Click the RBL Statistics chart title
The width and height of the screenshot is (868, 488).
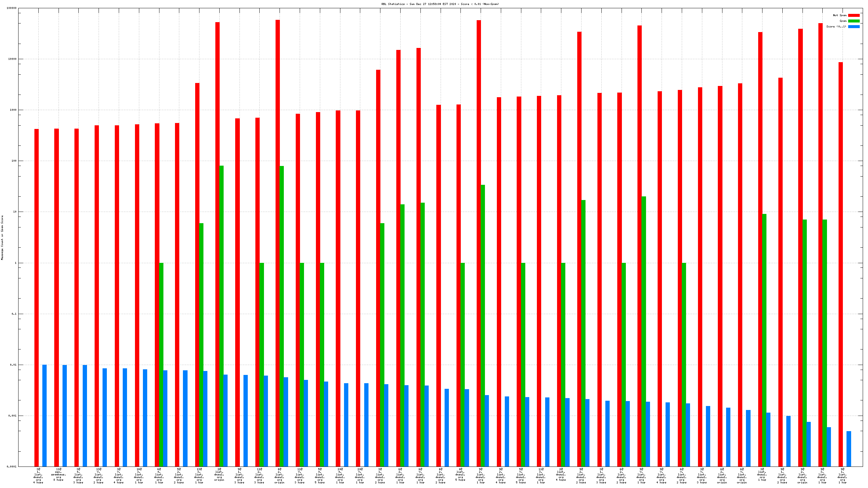pyautogui.click(x=440, y=4)
